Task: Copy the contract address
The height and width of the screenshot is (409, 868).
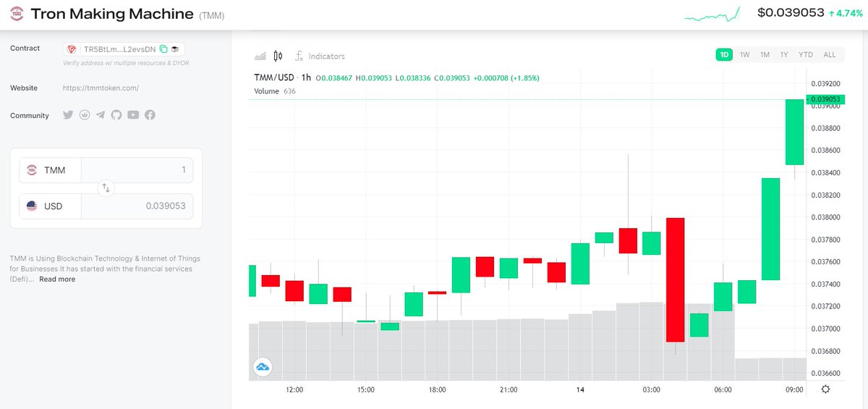Action: pyautogui.click(x=163, y=49)
